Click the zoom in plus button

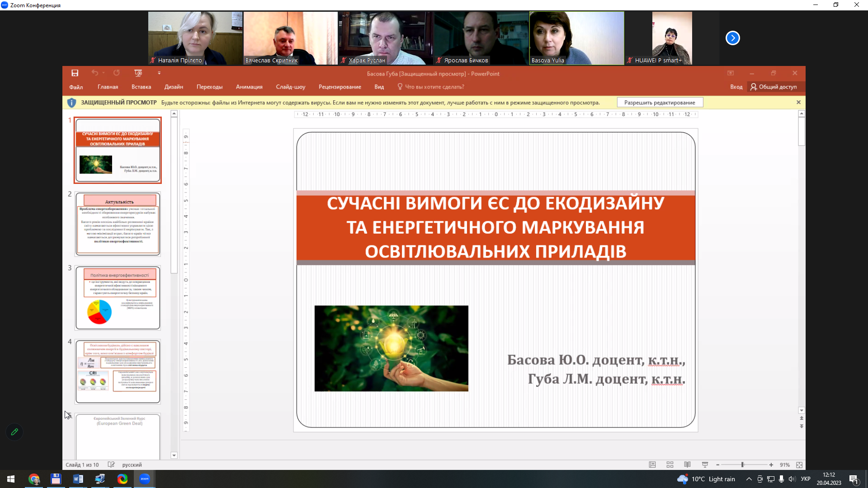771,465
